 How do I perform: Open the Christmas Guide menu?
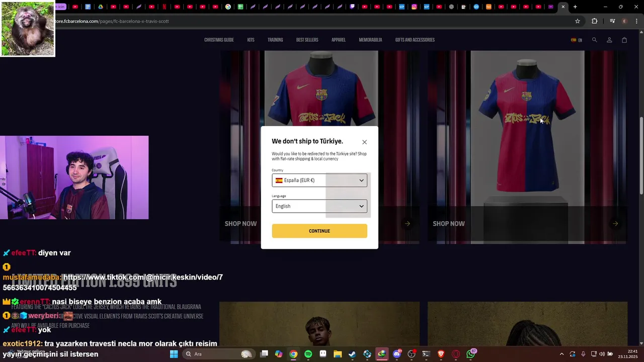219,40
